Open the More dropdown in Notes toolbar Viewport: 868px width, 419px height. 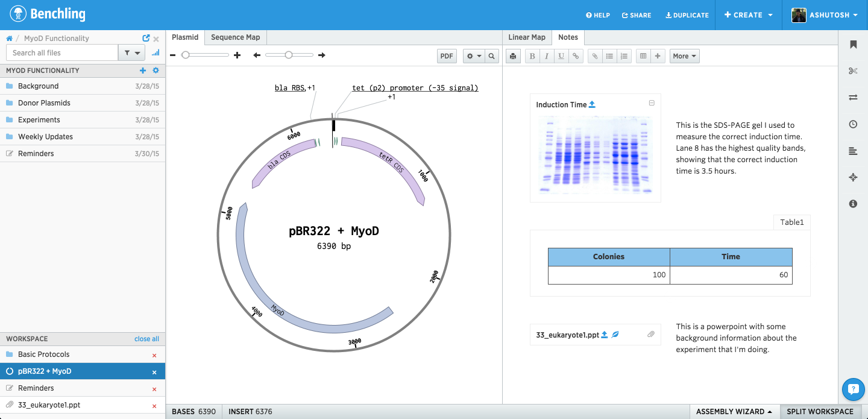pos(684,56)
